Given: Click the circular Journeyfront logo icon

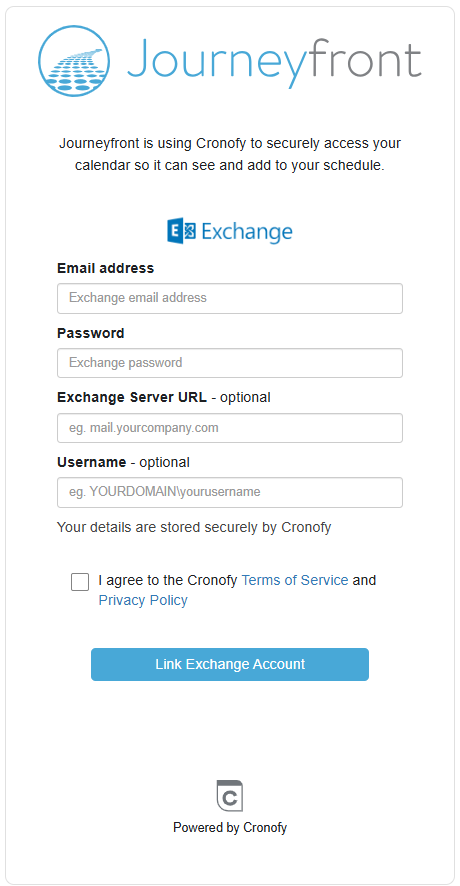Looking at the screenshot, I should [x=74, y=60].
